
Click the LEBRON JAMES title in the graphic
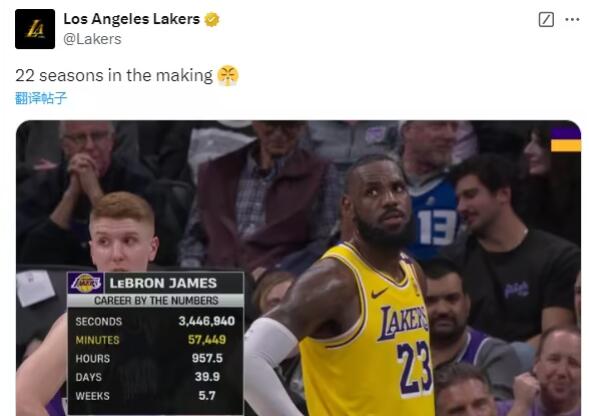163,283
